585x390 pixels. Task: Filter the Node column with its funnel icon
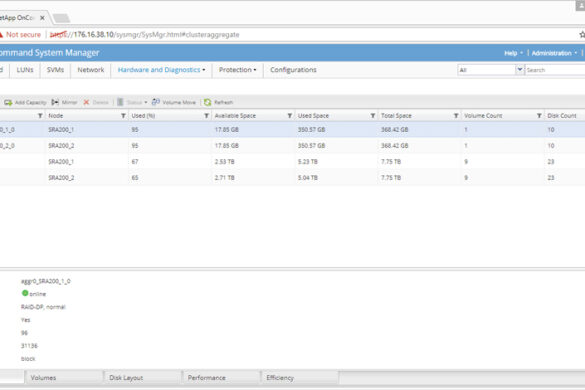123,116
